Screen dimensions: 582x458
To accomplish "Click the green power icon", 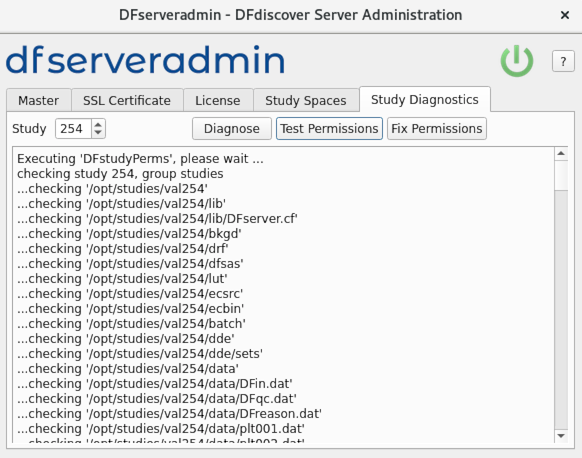I will 517,61.
